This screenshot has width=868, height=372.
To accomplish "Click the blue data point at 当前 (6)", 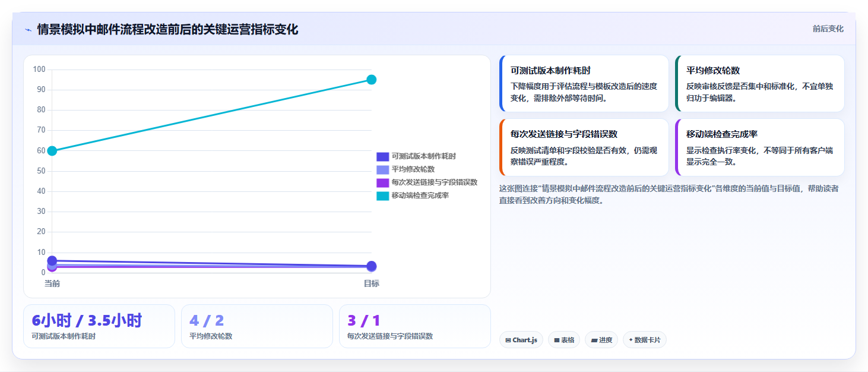I will click(52, 260).
